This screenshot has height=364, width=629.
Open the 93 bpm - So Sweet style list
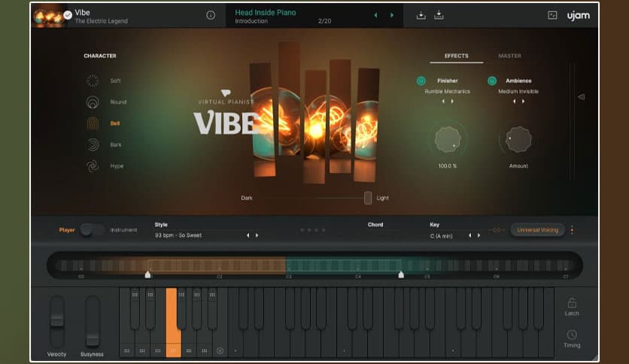pos(178,235)
